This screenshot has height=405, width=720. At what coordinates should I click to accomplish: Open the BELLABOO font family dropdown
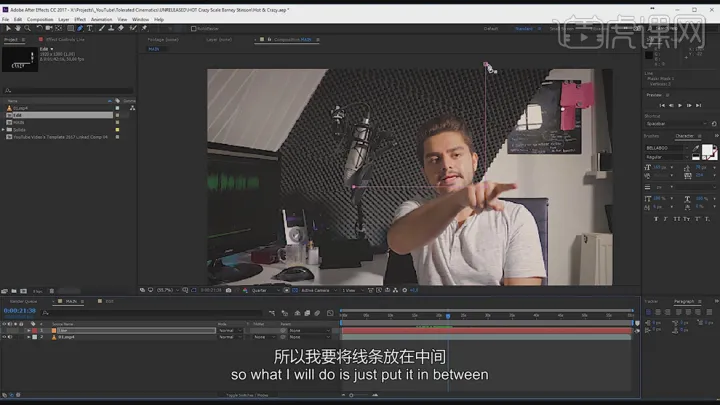[667, 148]
